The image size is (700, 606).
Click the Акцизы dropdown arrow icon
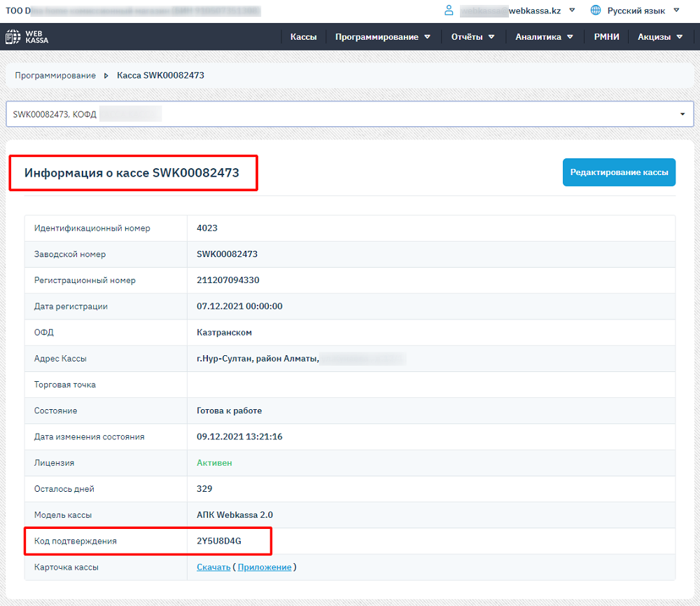[x=680, y=37]
